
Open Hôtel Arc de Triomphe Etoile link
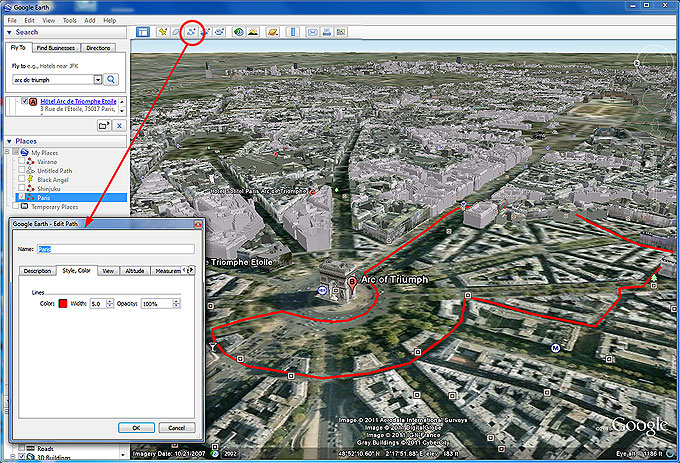78,101
